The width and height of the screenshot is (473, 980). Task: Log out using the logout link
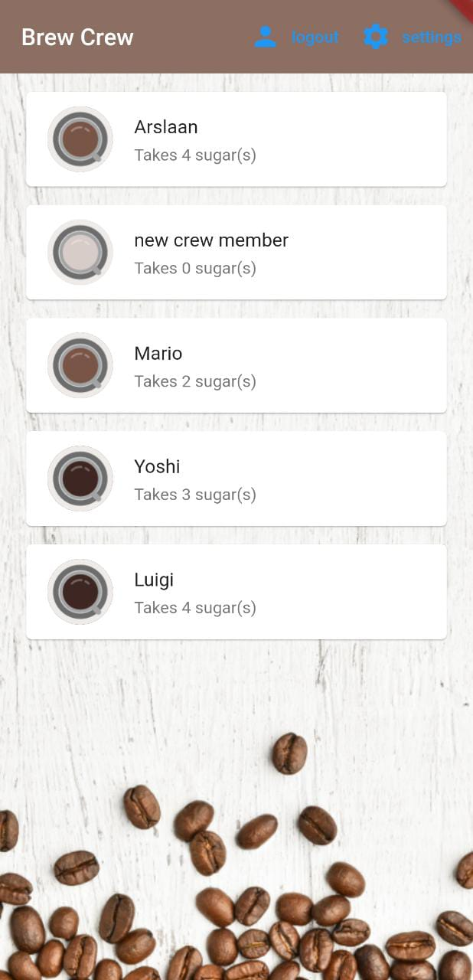click(314, 36)
